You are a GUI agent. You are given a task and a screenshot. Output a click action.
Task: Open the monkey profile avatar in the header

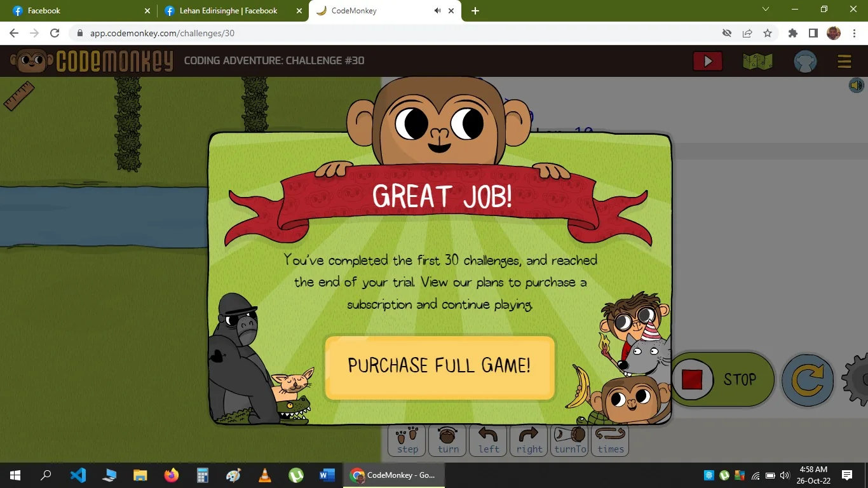(x=805, y=61)
